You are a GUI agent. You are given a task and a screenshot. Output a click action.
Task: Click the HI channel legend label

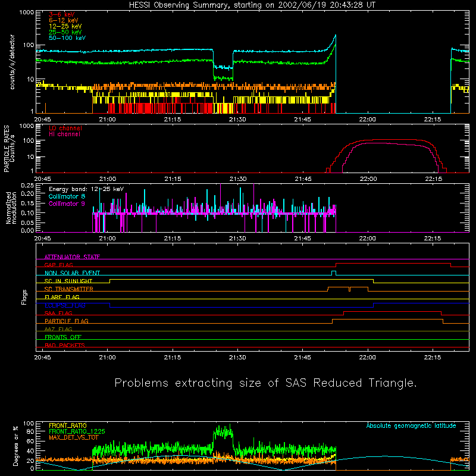tap(64, 134)
